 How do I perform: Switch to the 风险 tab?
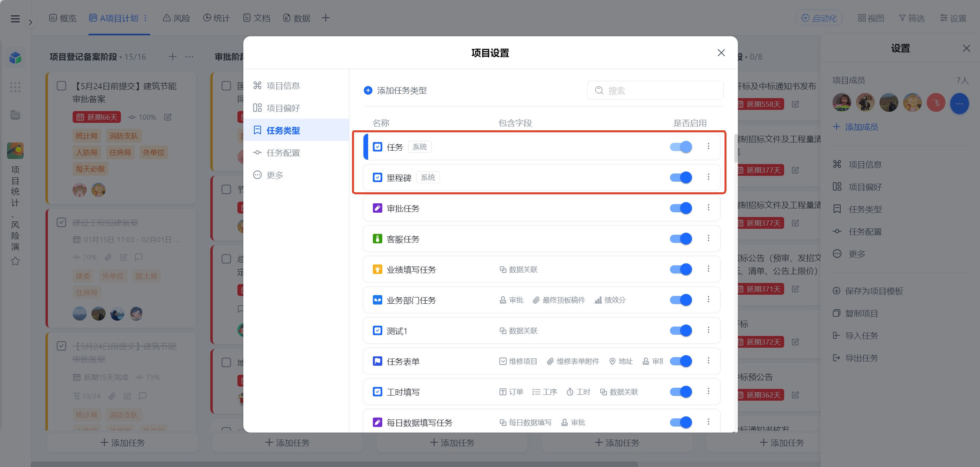(x=177, y=18)
